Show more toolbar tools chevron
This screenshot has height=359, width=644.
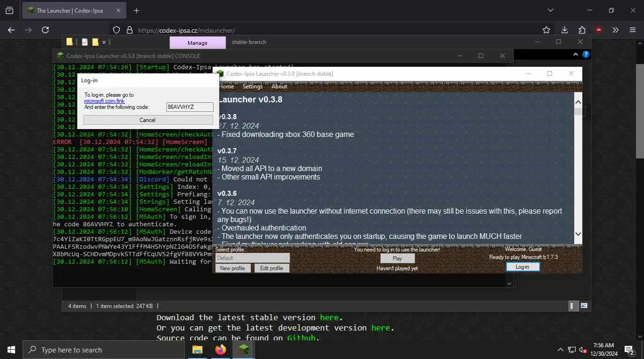(x=615, y=30)
